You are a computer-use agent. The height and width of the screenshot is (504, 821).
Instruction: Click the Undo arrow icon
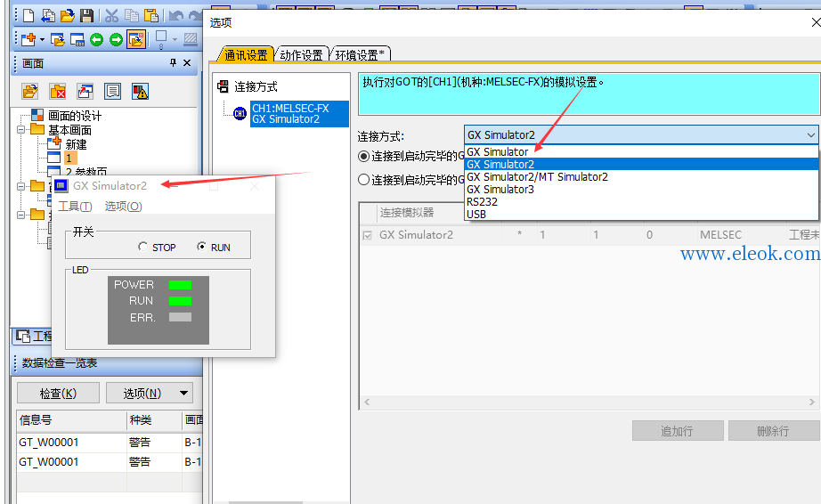point(176,16)
